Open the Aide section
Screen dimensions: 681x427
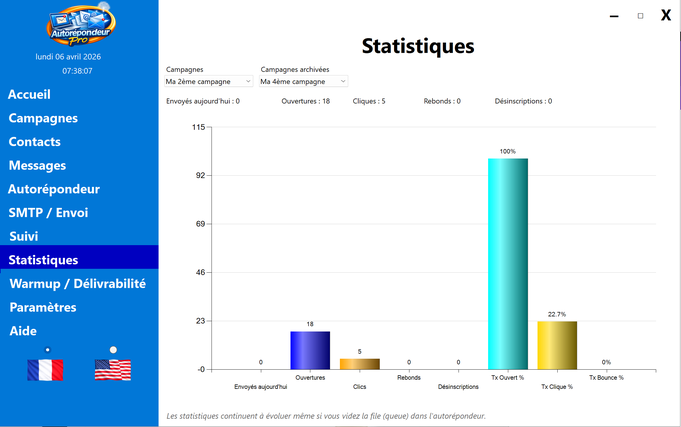point(23,331)
